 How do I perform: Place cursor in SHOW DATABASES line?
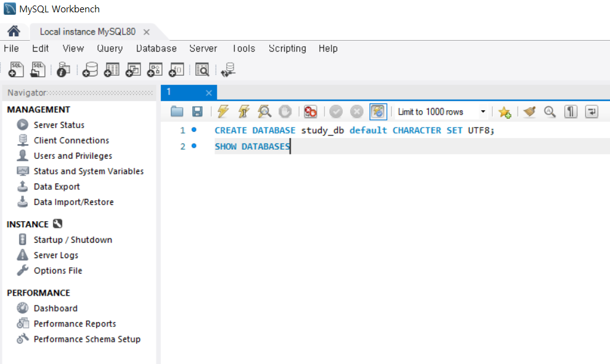tap(253, 147)
